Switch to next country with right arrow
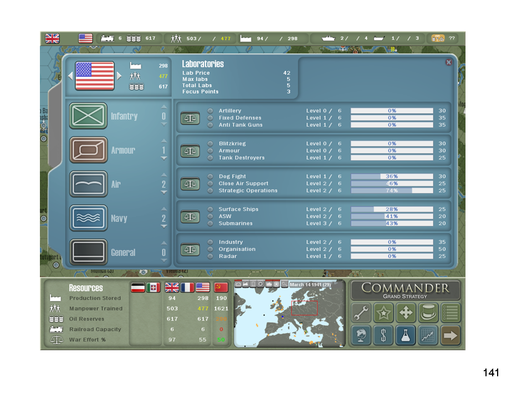 pyautogui.click(x=119, y=75)
